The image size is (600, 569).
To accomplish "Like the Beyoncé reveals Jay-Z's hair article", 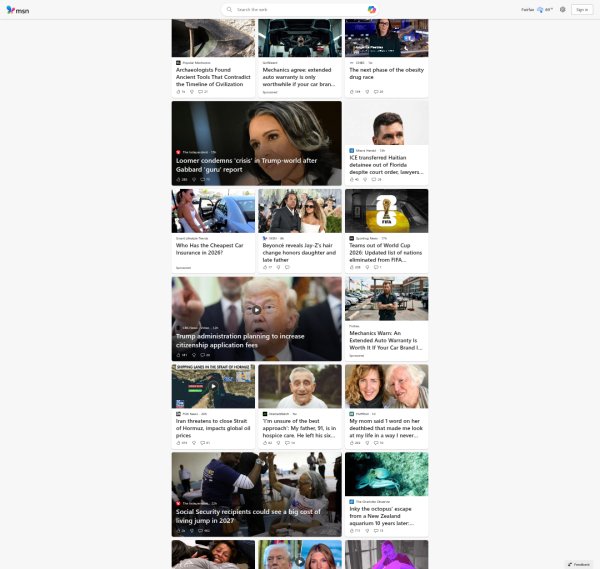I will pos(265,267).
